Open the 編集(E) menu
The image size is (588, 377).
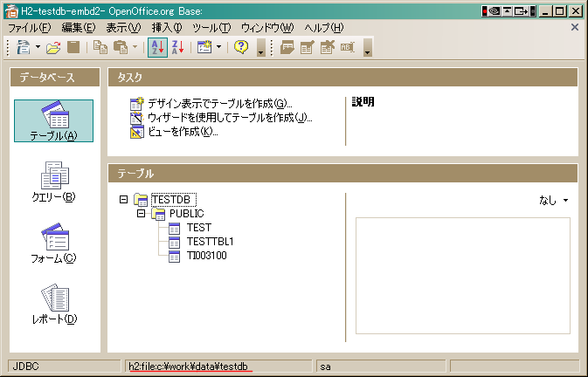pyautogui.click(x=79, y=28)
